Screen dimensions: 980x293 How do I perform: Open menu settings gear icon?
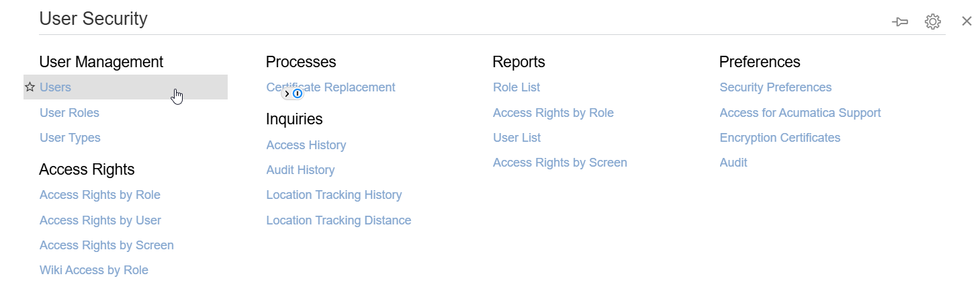click(932, 22)
